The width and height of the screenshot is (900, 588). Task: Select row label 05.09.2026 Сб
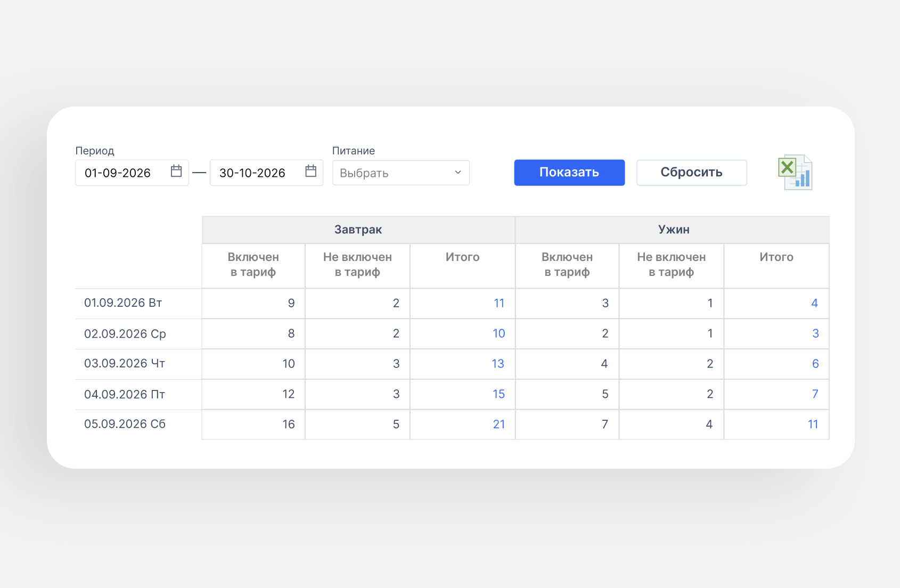click(125, 424)
